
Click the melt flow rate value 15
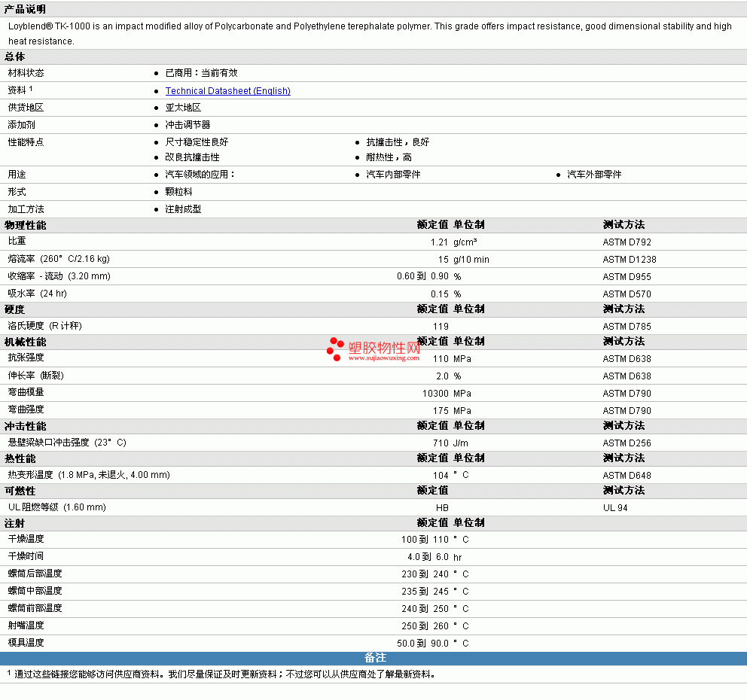[x=443, y=260]
